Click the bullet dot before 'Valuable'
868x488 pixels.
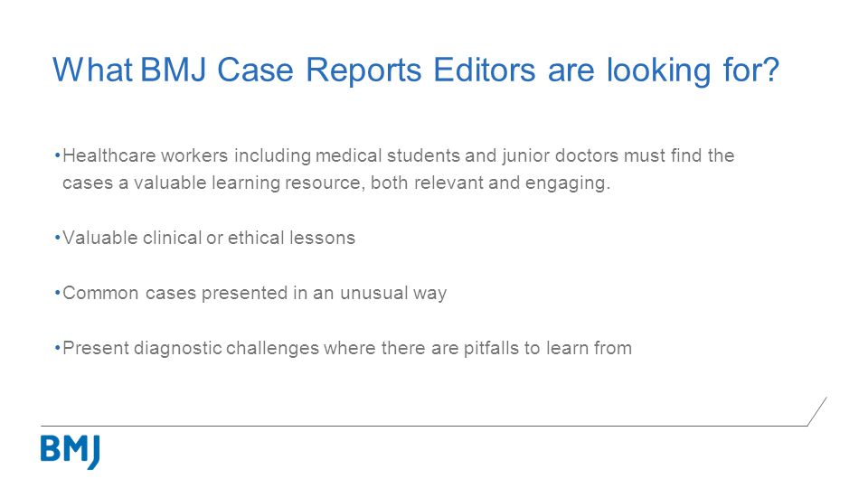point(57,238)
